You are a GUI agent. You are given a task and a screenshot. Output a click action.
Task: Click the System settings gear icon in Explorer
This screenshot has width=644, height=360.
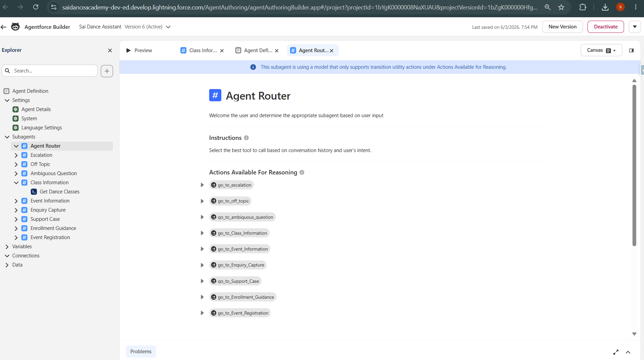coord(16,119)
